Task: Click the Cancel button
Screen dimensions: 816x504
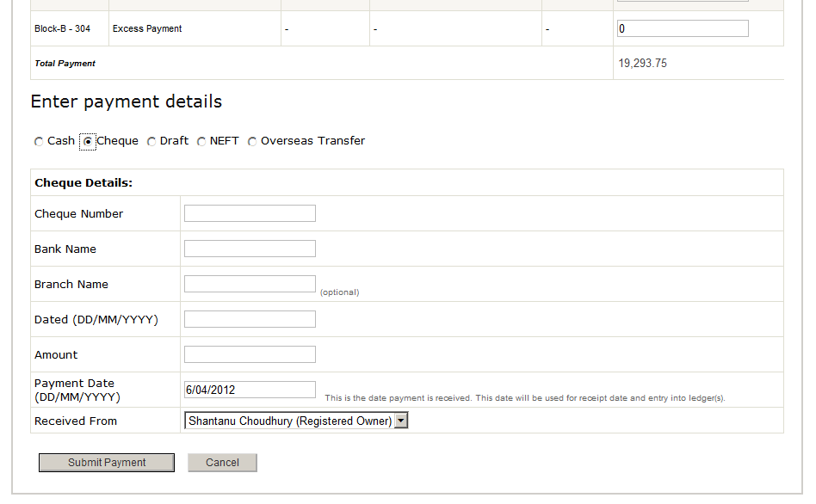Action: (222, 463)
